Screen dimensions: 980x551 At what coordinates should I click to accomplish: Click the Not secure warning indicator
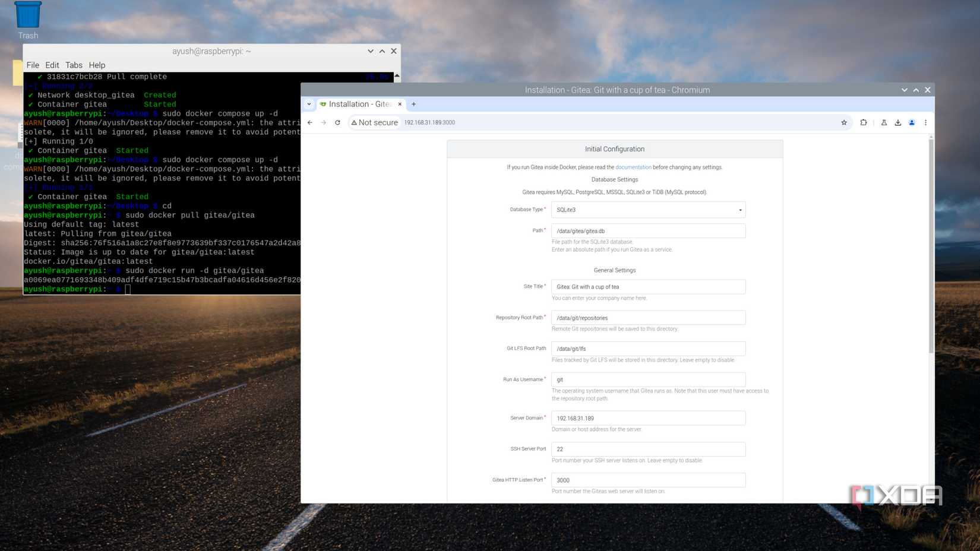374,122
